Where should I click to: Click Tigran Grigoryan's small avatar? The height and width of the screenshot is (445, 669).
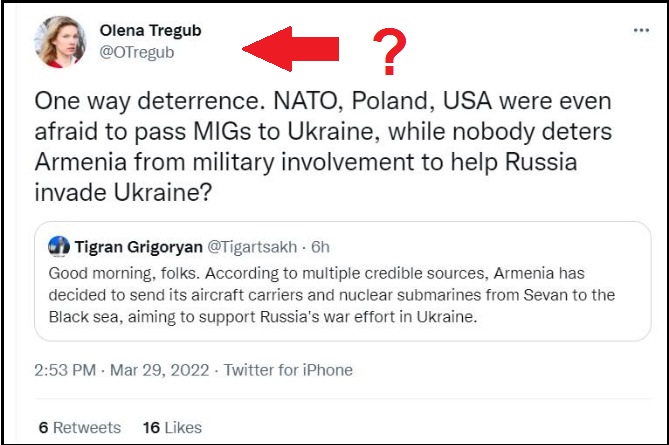(x=59, y=247)
